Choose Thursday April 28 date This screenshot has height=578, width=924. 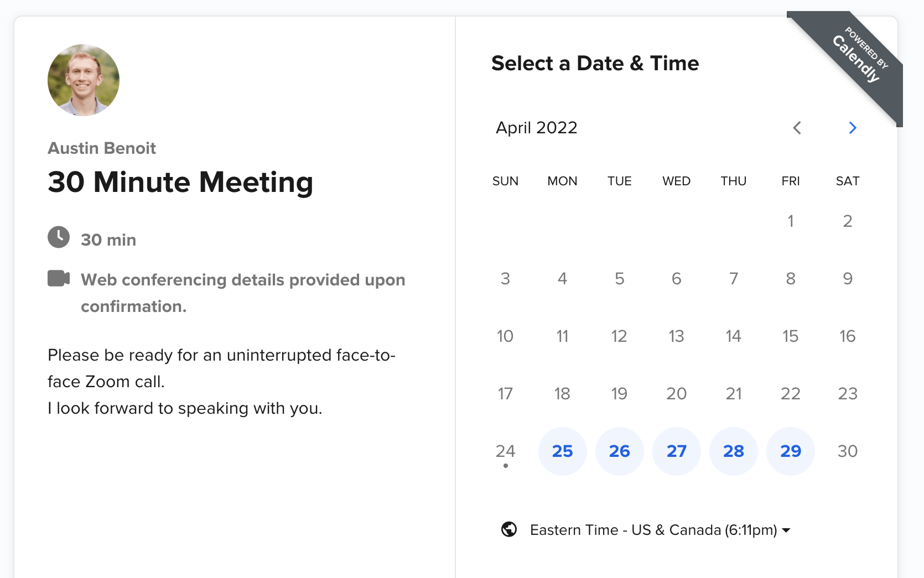733,451
